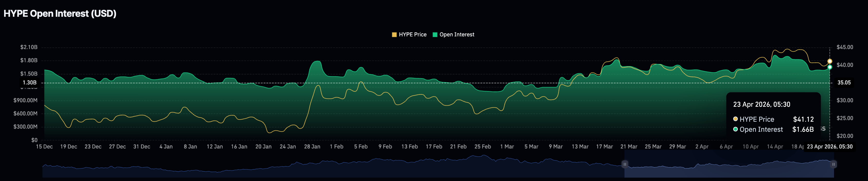Click the yellow price marker dot on chart
Screen dimensions: 868x181
click(x=830, y=61)
